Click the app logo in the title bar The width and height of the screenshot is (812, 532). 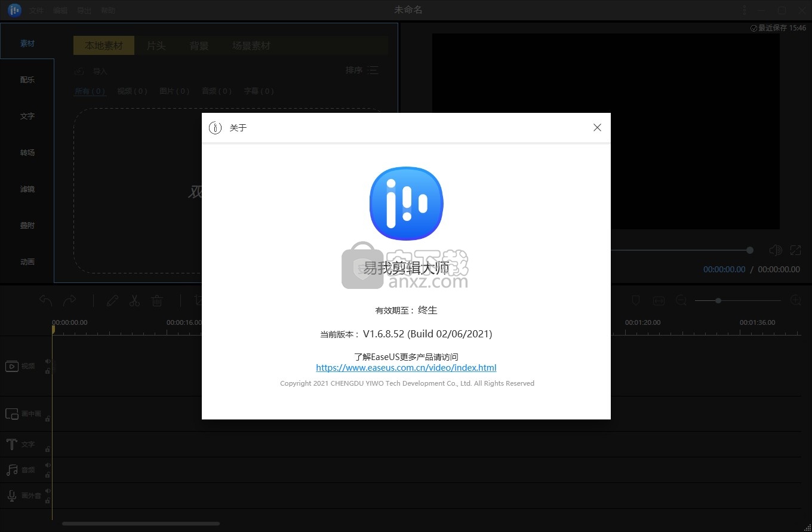coord(15,10)
